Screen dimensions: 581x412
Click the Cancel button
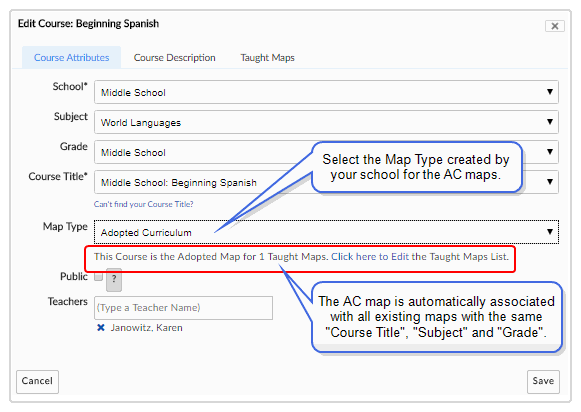(37, 381)
